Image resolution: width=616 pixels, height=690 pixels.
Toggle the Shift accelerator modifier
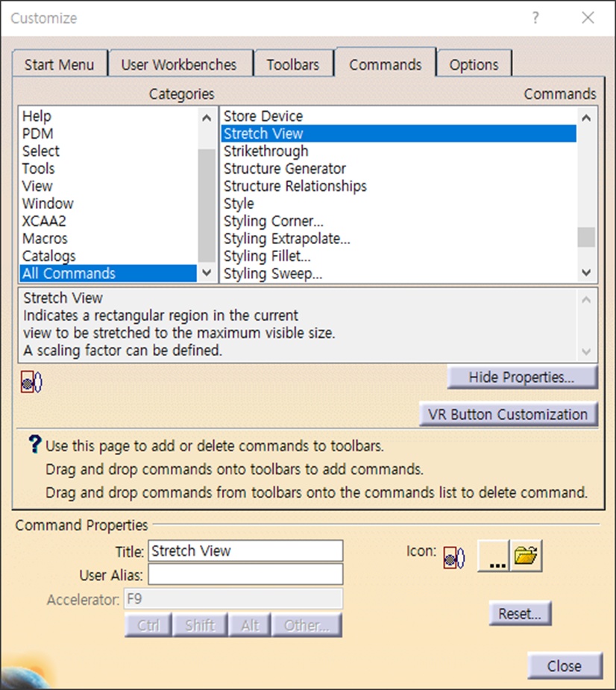[x=200, y=625]
